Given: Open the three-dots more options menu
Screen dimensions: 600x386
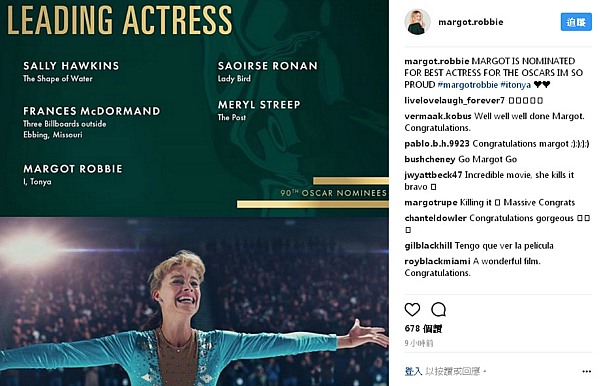Looking at the screenshot, I should [586, 371].
